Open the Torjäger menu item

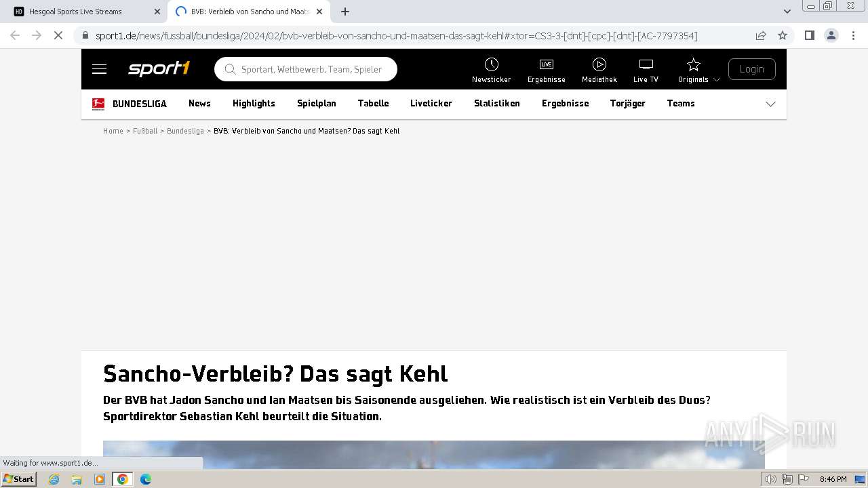[x=628, y=104]
